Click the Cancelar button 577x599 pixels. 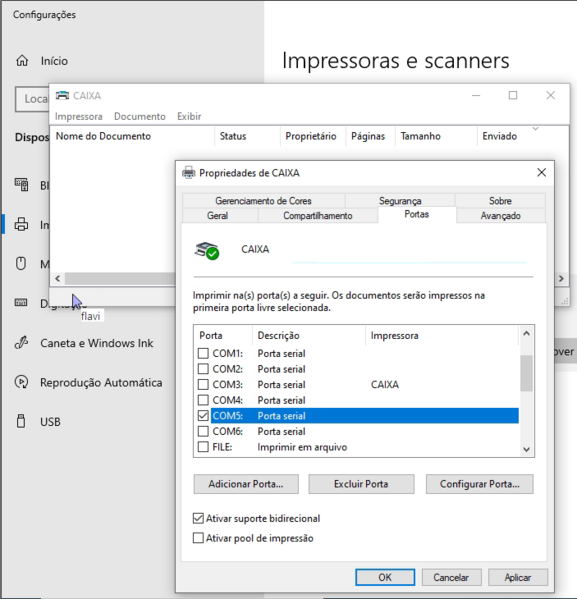(451, 577)
